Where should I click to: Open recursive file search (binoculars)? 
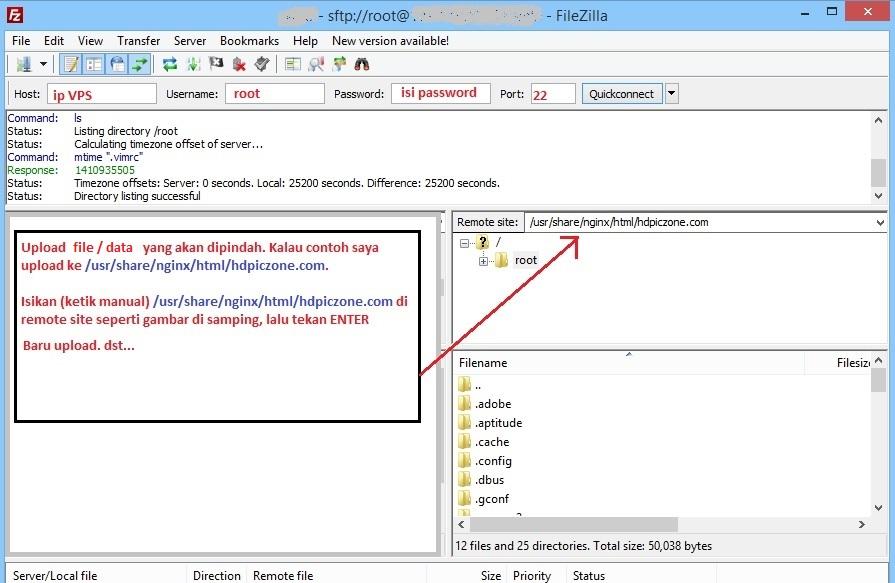click(x=362, y=64)
